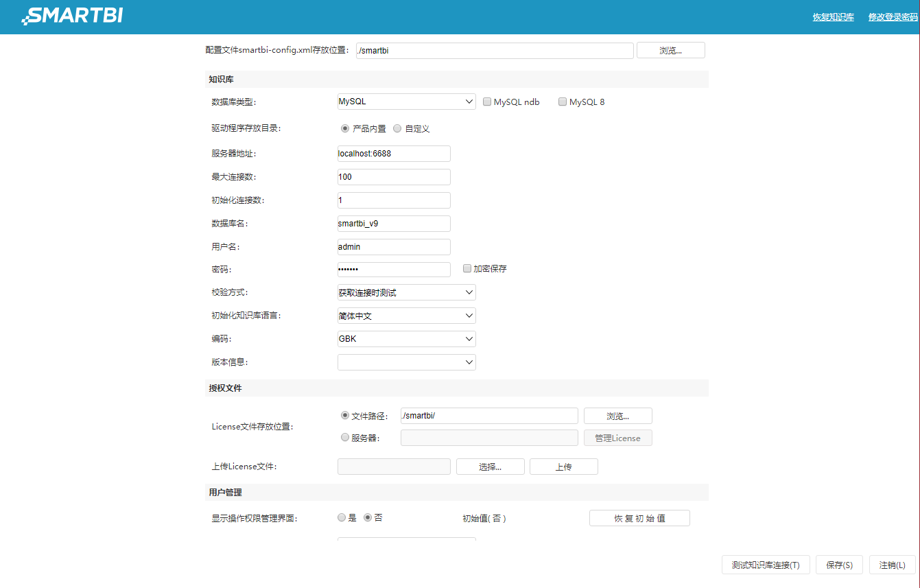Open the 校验方式 dropdown
920x588 pixels.
[406, 292]
